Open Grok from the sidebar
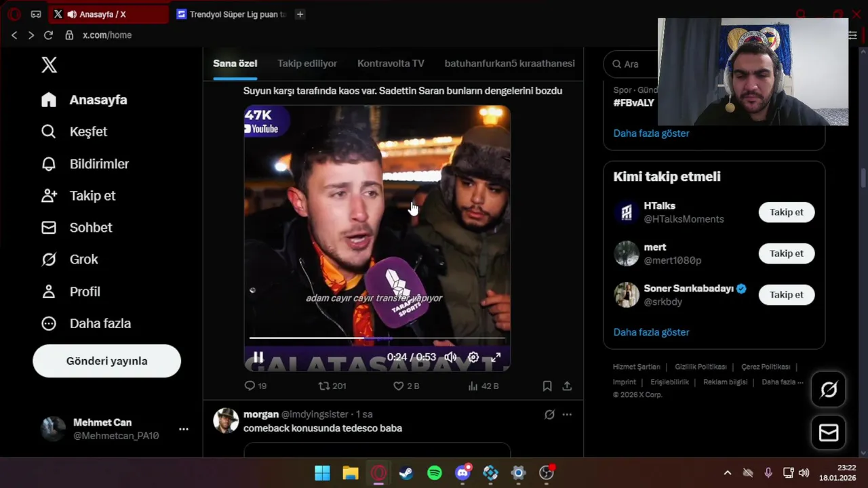868x488 pixels. tap(69, 260)
